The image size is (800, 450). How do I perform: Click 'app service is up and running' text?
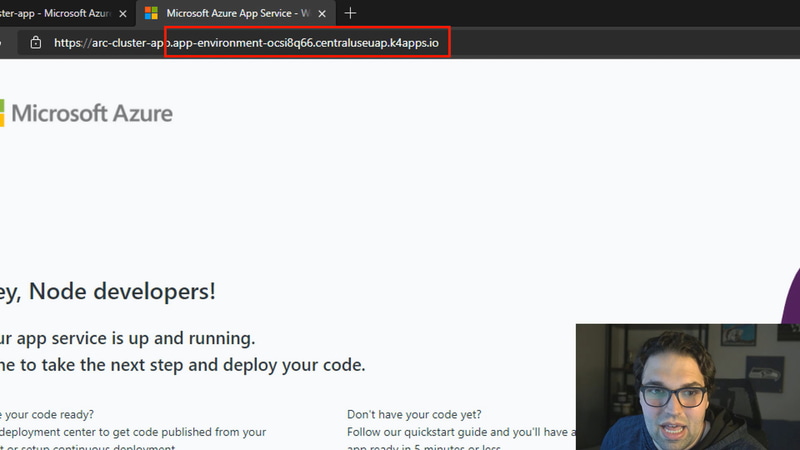tap(135, 338)
